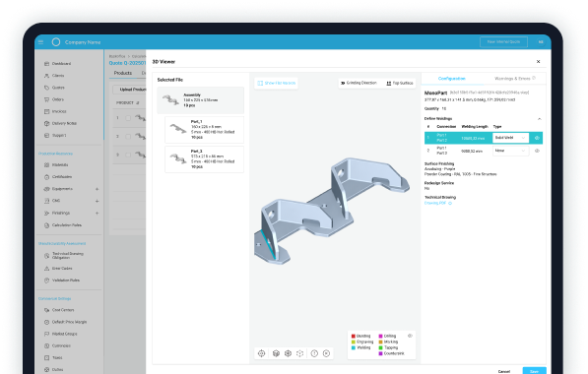
Task: Open Materials in the sidebar
Action: pyautogui.click(x=56, y=165)
